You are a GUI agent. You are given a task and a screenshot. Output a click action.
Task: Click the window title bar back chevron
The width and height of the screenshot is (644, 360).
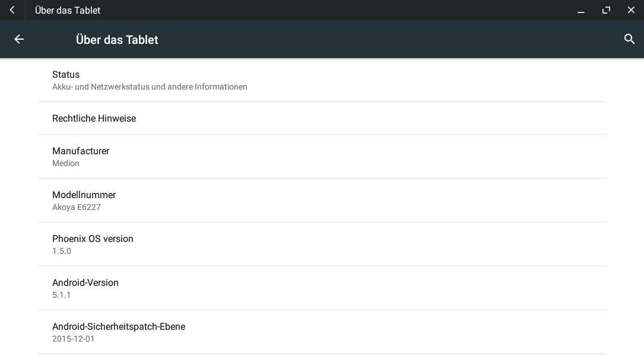click(x=12, y=10)
